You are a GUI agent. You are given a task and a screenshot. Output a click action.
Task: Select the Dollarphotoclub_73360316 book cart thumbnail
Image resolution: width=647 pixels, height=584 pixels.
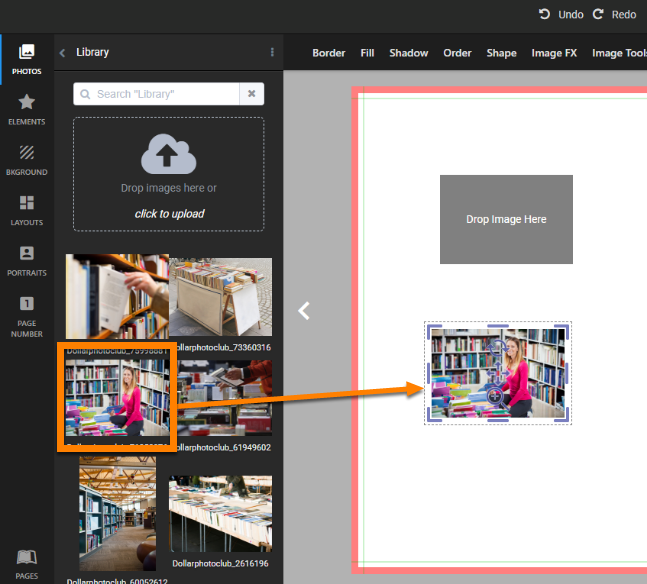pyautogui.click(x=220, y=299)
